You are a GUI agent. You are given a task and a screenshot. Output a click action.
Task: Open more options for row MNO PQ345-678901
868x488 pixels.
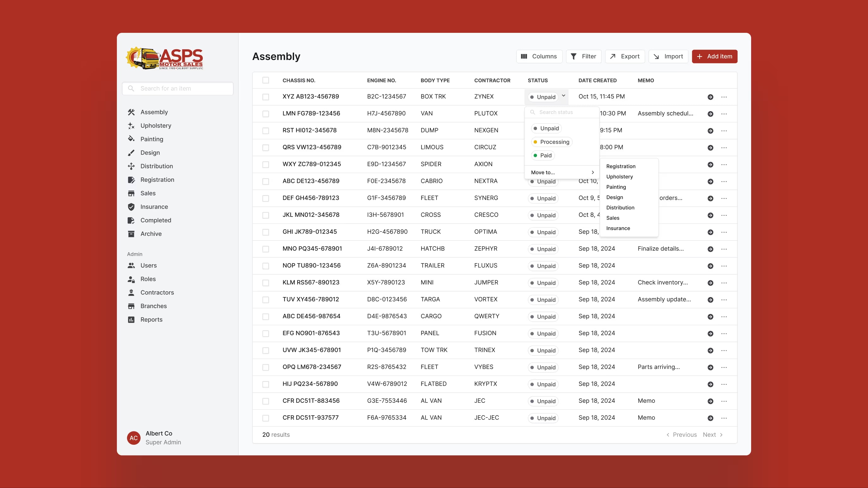coord(724,249)
